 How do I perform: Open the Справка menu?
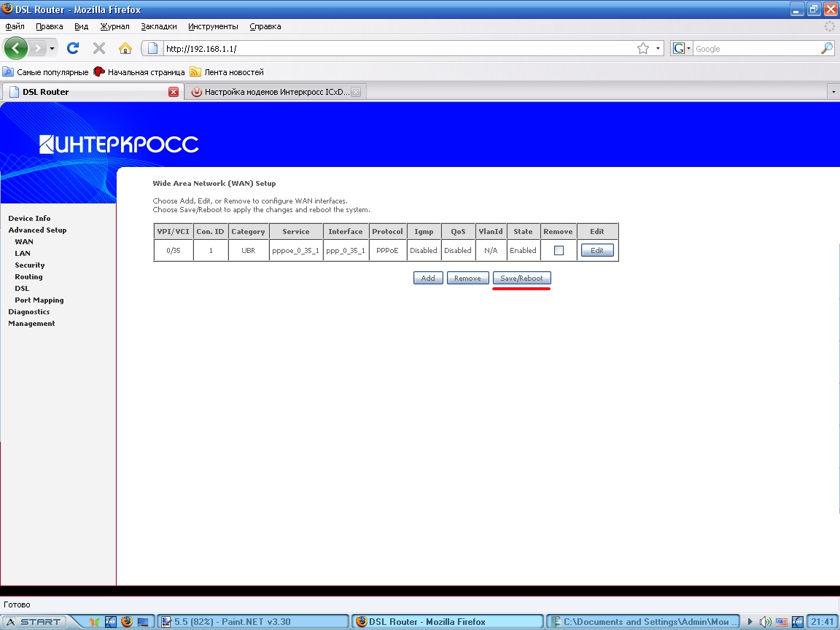click(x=265, y=26)
